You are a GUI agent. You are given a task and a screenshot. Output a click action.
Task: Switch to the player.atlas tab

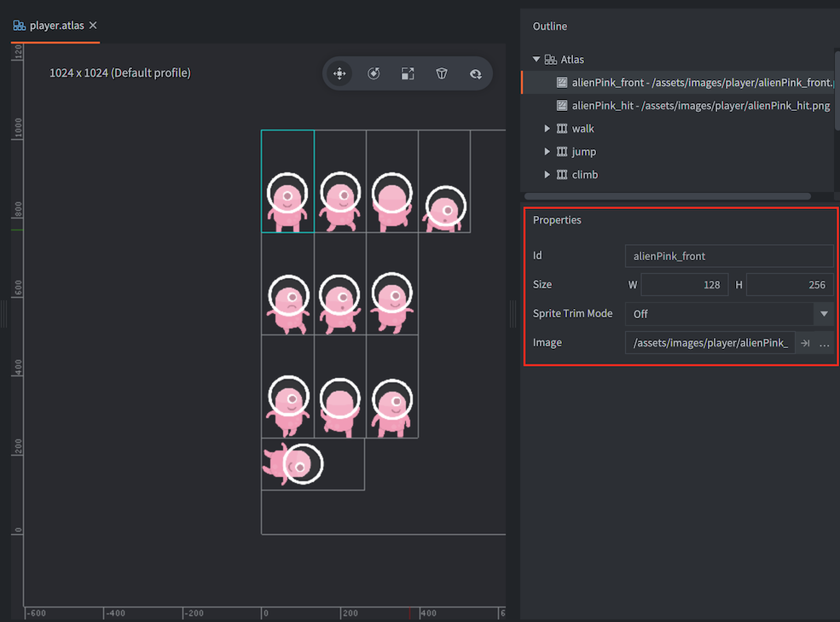pyautogui.click(x=56, y=26)
